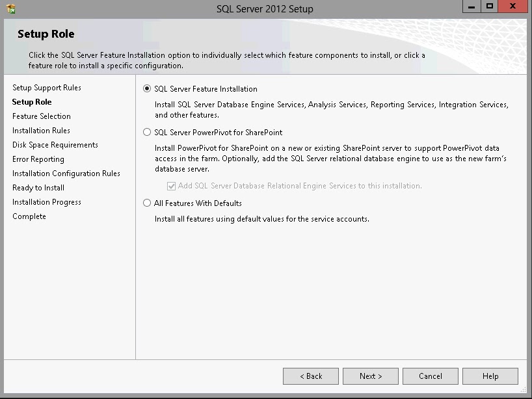Open Help for Setup Role
532x399 pixels.
pos(490,376)
